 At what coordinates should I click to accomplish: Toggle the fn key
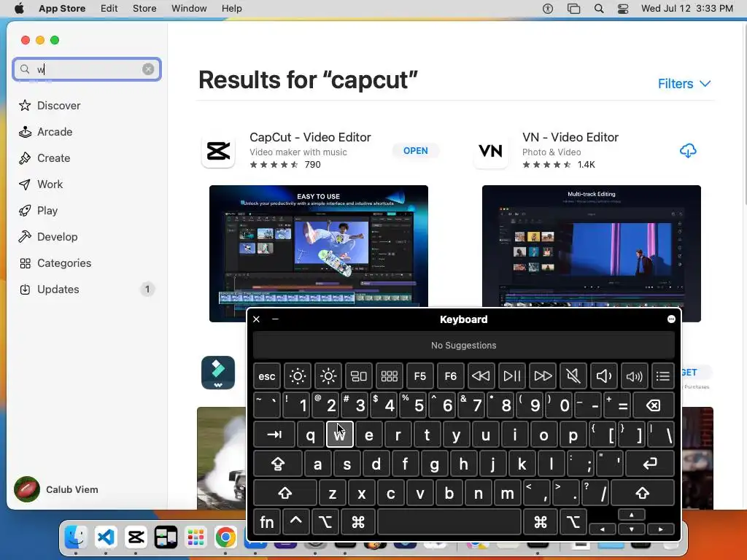pyautogui.click(x=267, y=522)
